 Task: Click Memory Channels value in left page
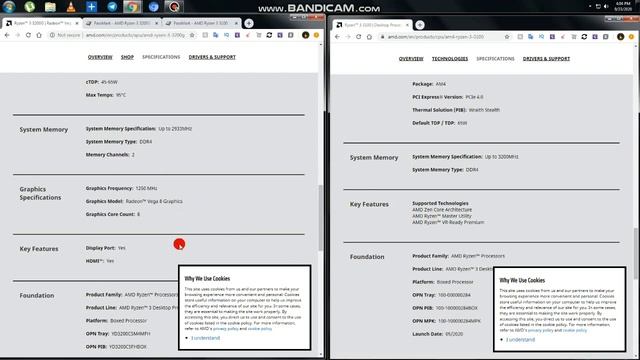coord(133,155)
